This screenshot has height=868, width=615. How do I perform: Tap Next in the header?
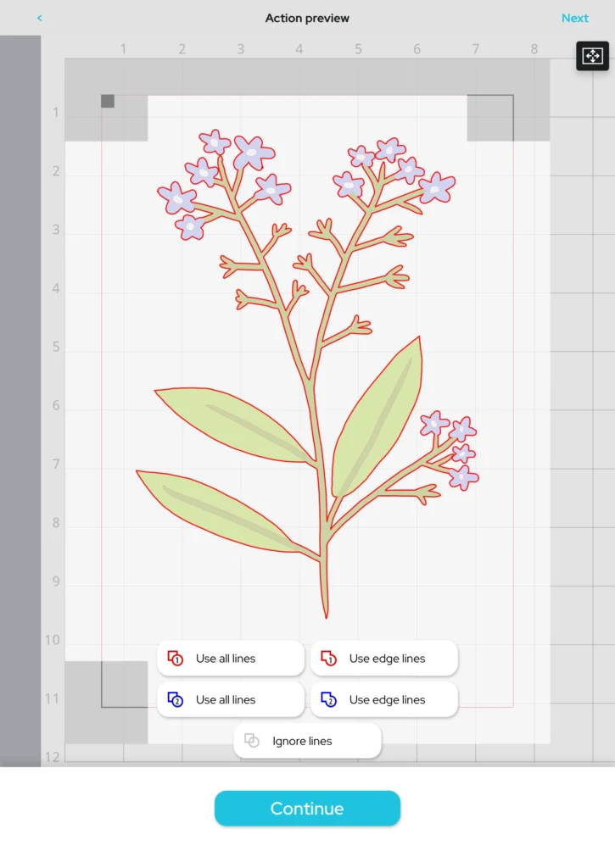574,18
